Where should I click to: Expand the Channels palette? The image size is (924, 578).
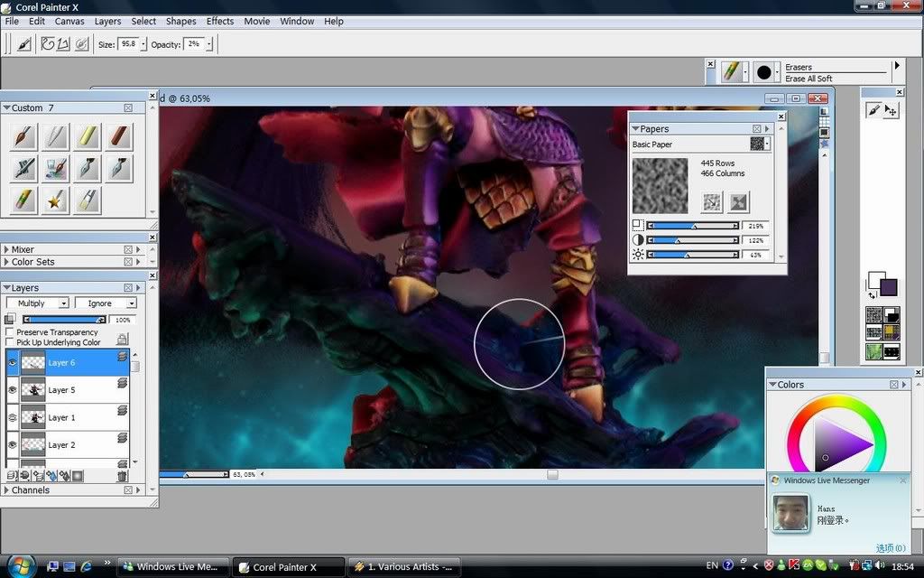point(6,490)
